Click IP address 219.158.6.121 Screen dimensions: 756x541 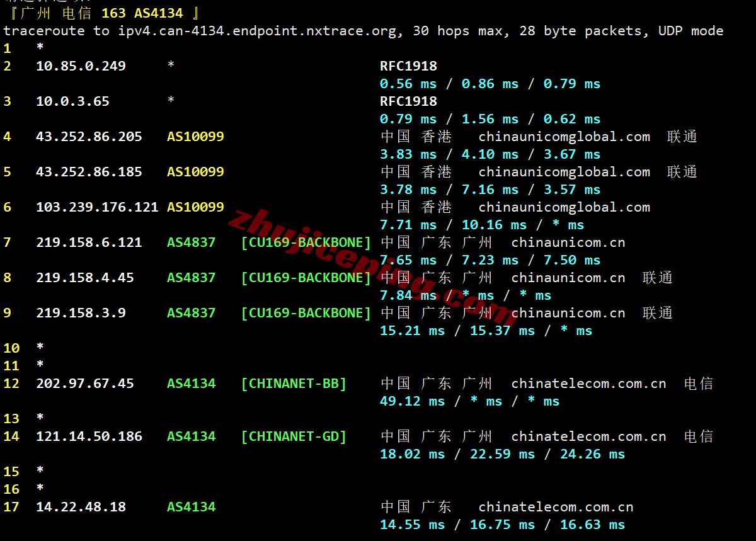click(x=89, y=242)
